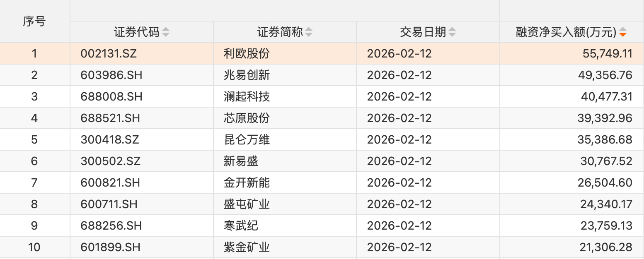Sort by 证券代码 column arrows
The image size is (644, 259).
click(166, 32)
